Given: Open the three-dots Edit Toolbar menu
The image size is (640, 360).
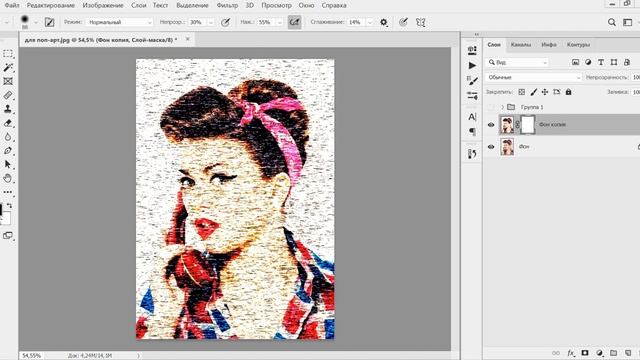Looking at the screenshot, I should (8, 192).
